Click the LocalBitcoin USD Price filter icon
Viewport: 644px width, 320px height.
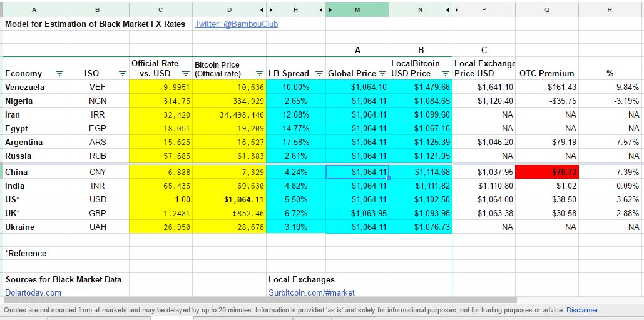(446, 73)
